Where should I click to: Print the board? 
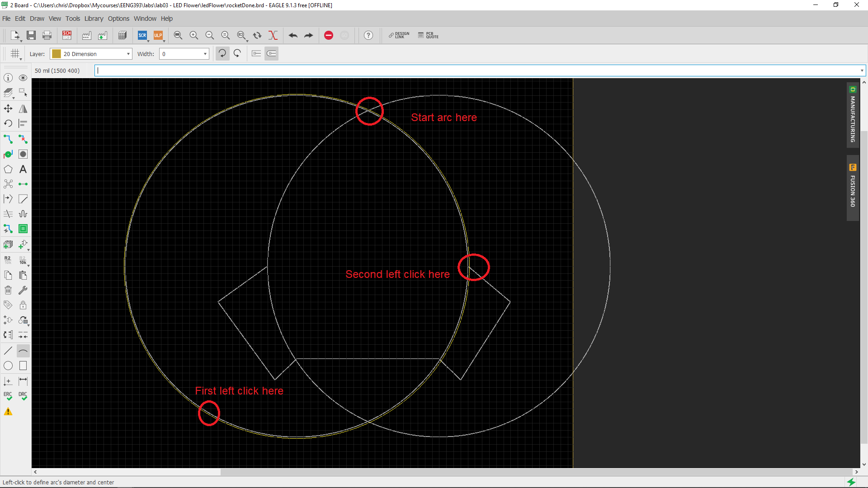47,35
